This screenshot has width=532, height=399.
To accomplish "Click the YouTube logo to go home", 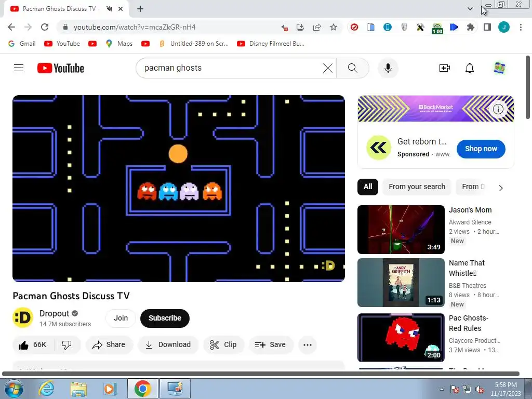I will tap(61, 68).
